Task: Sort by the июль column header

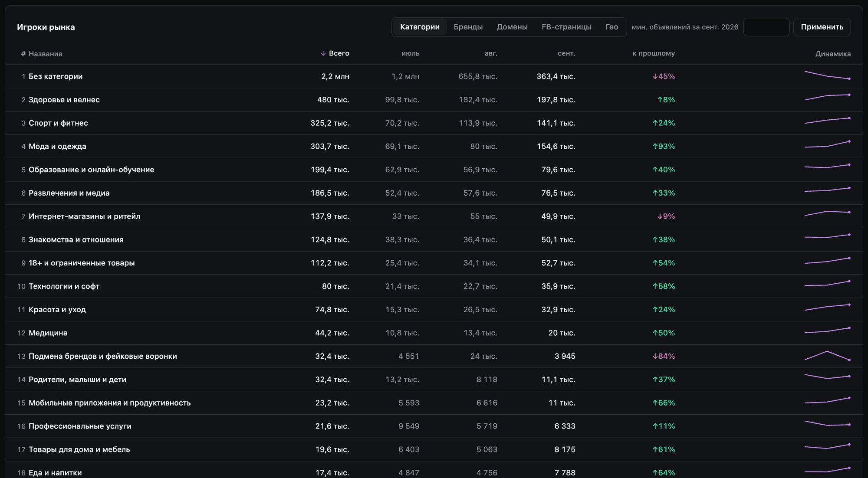Action: click(410, 53)
